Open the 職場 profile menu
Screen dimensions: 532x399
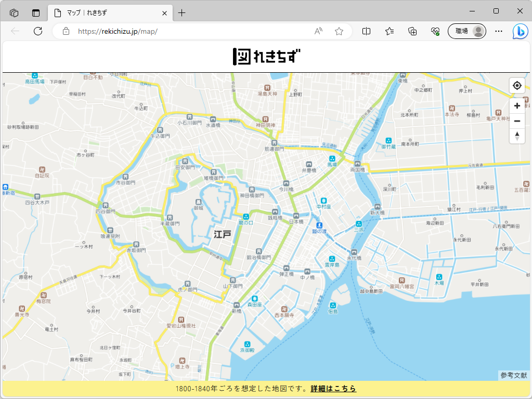[x=466, y=31]
